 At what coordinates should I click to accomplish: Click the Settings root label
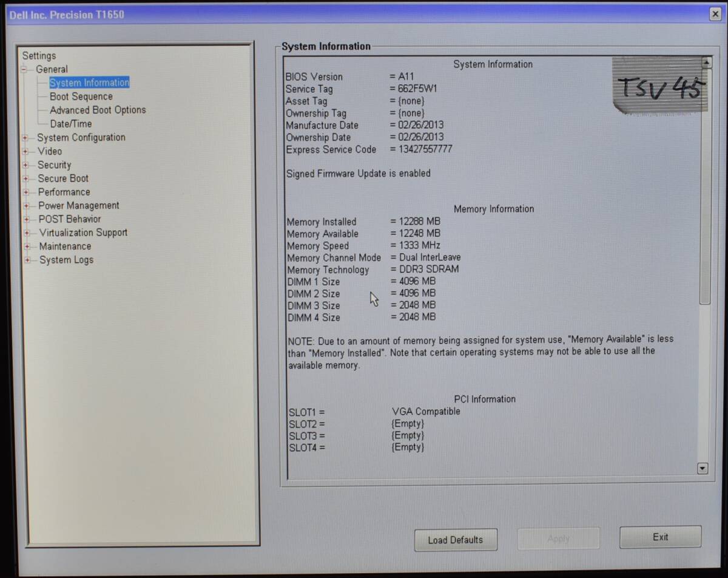[x=39, y=56]
